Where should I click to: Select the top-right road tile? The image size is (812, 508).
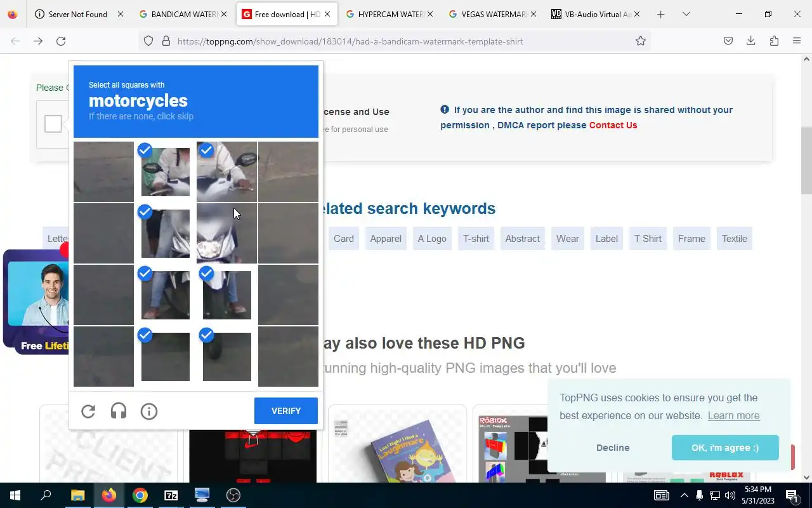[x=288, y=171]
